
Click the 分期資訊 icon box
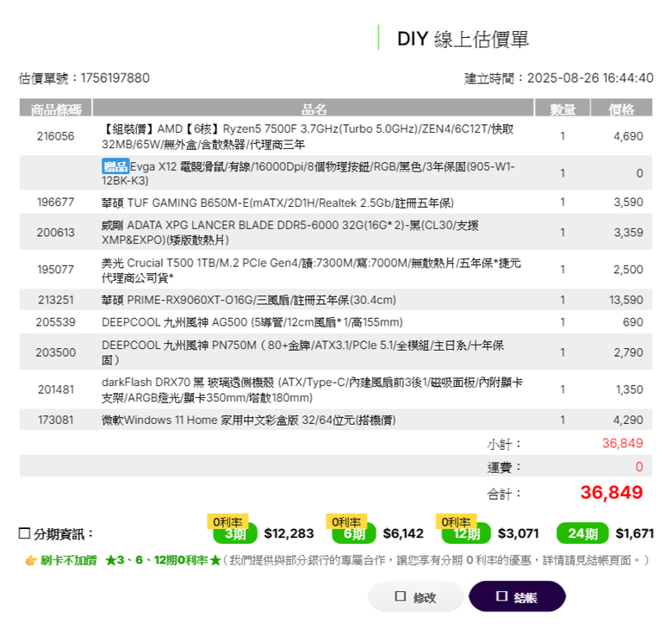click(24, 533)
